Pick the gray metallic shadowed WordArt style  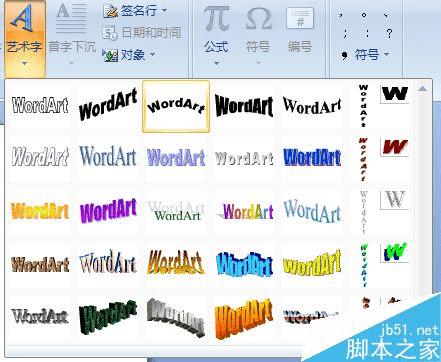point(40,317)
